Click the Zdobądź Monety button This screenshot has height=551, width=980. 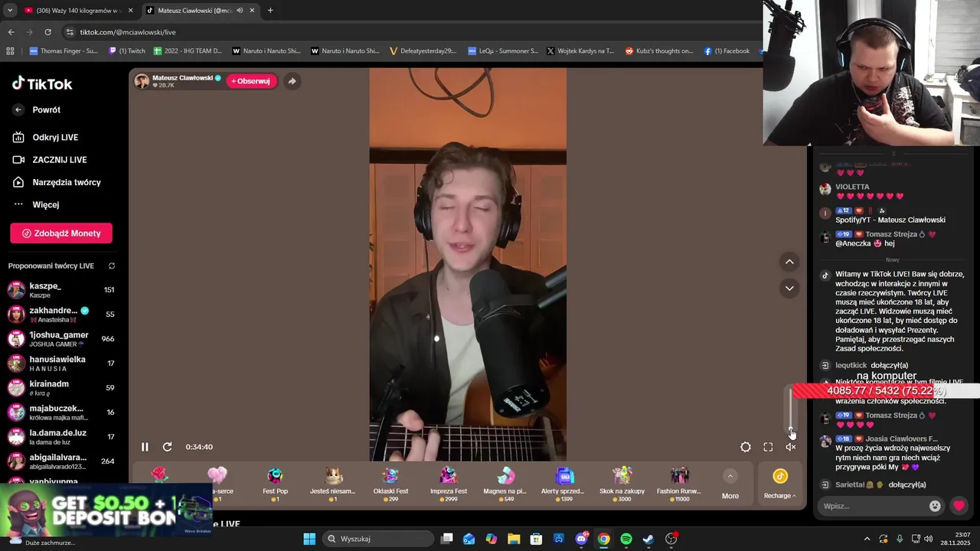pyautogui.click(x=61, y=233)
